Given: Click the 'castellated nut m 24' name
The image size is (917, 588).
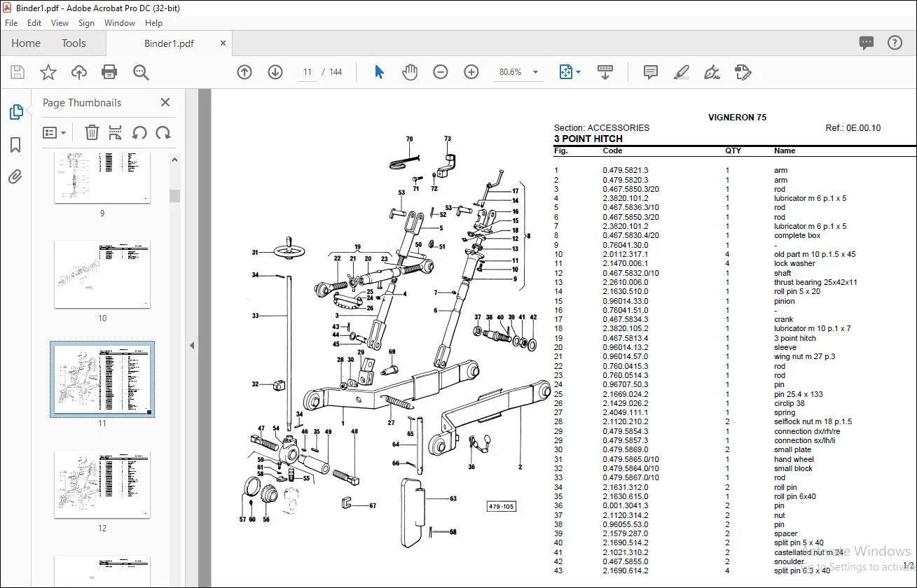Looking at the screenshot, I should click(808, 552).
